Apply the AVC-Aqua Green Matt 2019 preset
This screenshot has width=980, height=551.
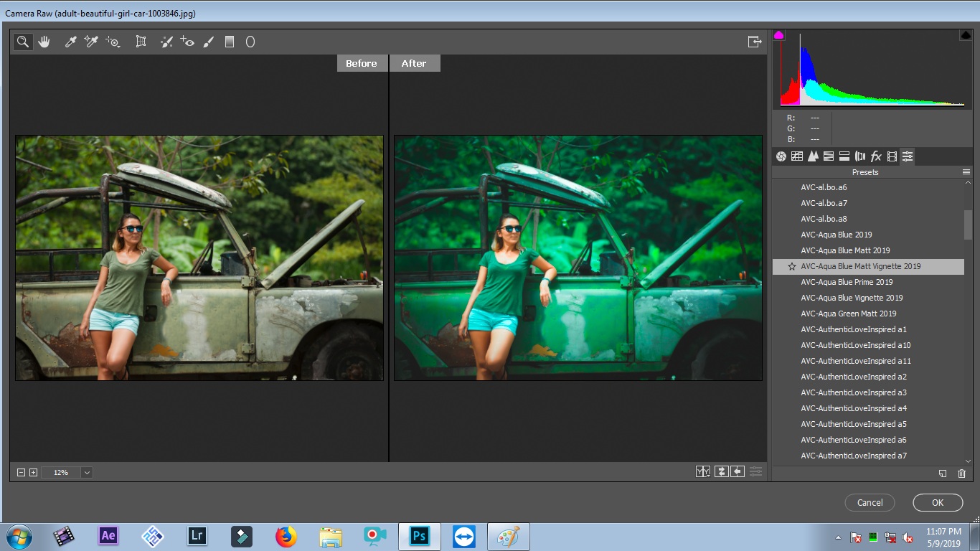click(848, 314)
